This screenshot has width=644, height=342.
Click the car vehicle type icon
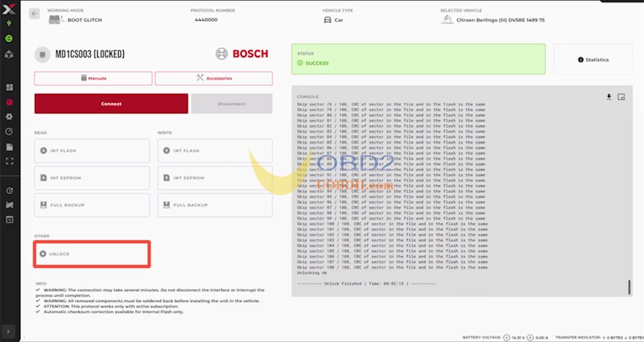click(x=327, y=20)
